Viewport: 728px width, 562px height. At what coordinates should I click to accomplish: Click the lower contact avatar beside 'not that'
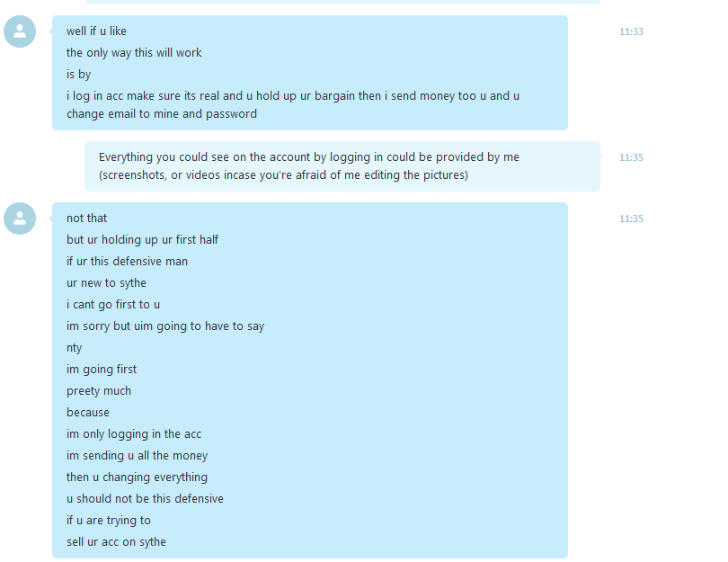[20, 219]
